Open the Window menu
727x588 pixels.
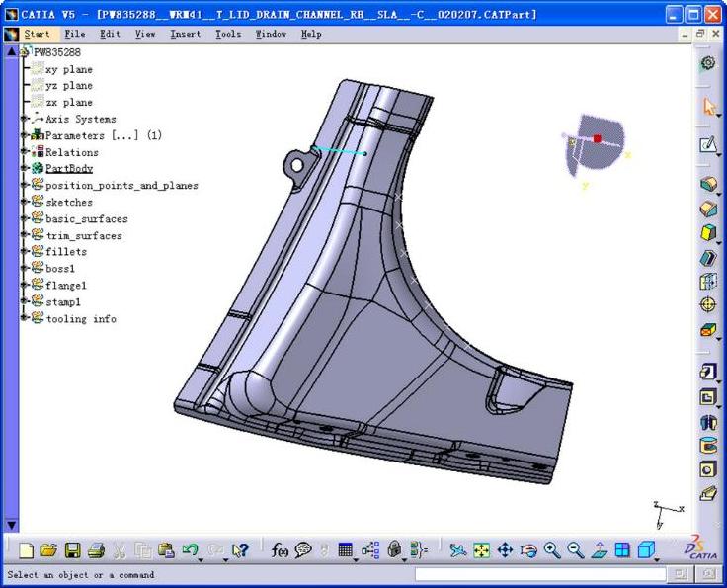(x=271, y=34)
